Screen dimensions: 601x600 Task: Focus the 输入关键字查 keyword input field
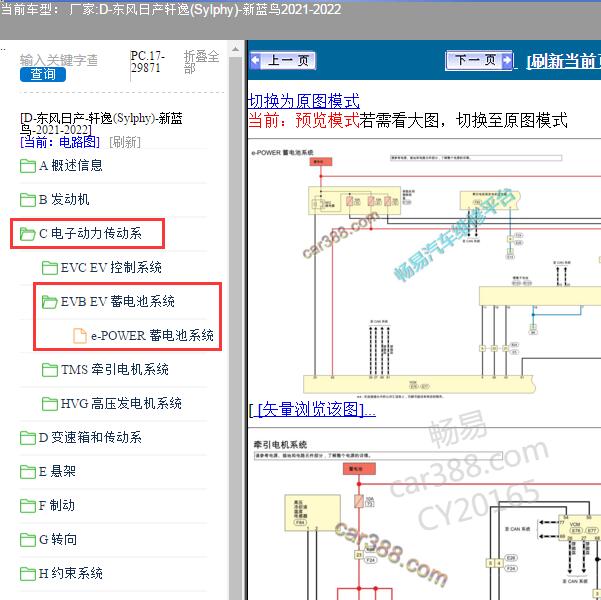[x=59, y=60]
